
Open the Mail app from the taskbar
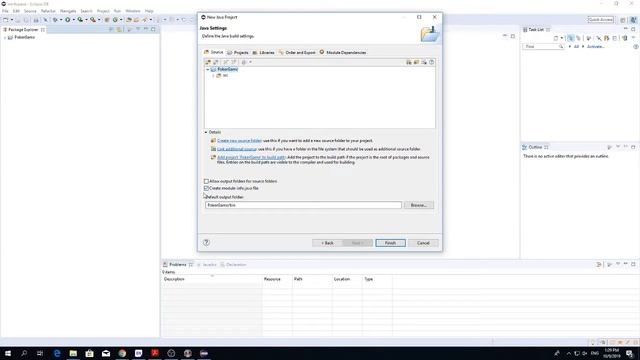[x=106, y=353]
